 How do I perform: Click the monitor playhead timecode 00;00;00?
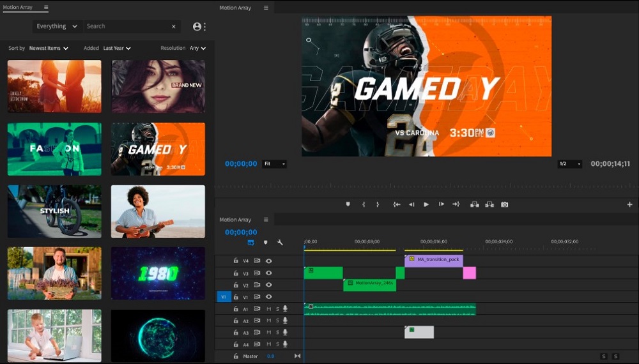pos(241,163)
